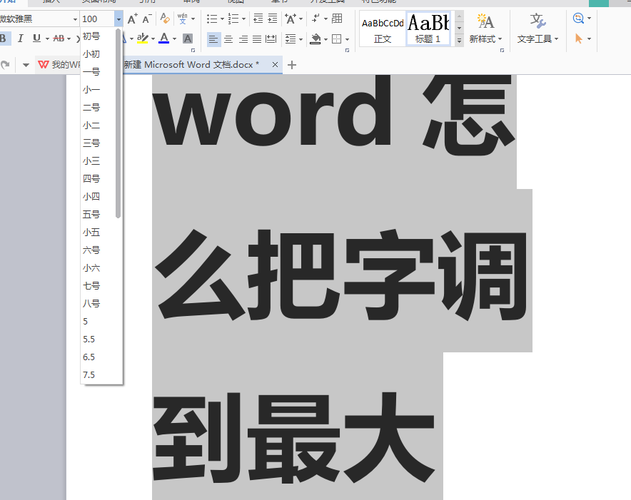631x500 pixels.
Task: Click the Chinese layout (A with arrows) icon
Action: pos(290,19)
